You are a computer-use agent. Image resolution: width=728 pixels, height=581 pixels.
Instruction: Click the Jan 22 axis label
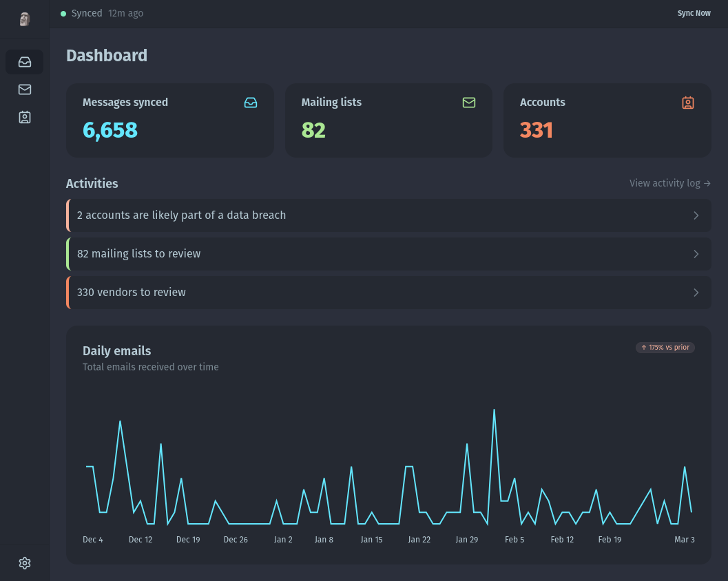[x=419, y=539]
